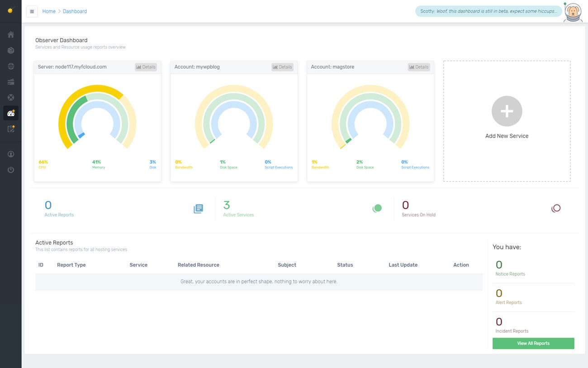Viewport: 588px width, 368px height.
Task: Go to Home breadcrumb link
Action: [x=49, y=11]
